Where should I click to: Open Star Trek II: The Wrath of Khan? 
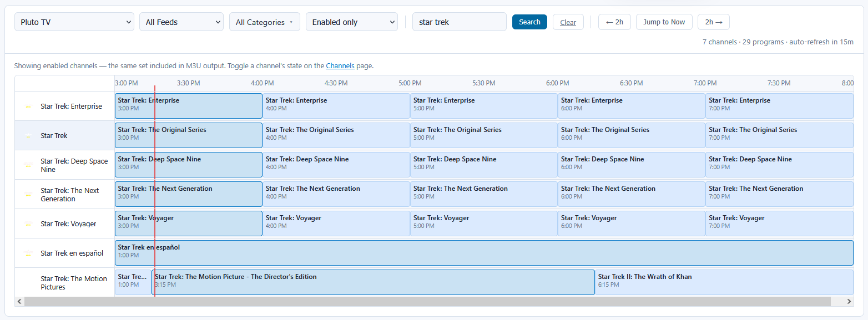[x=724, y=282]
